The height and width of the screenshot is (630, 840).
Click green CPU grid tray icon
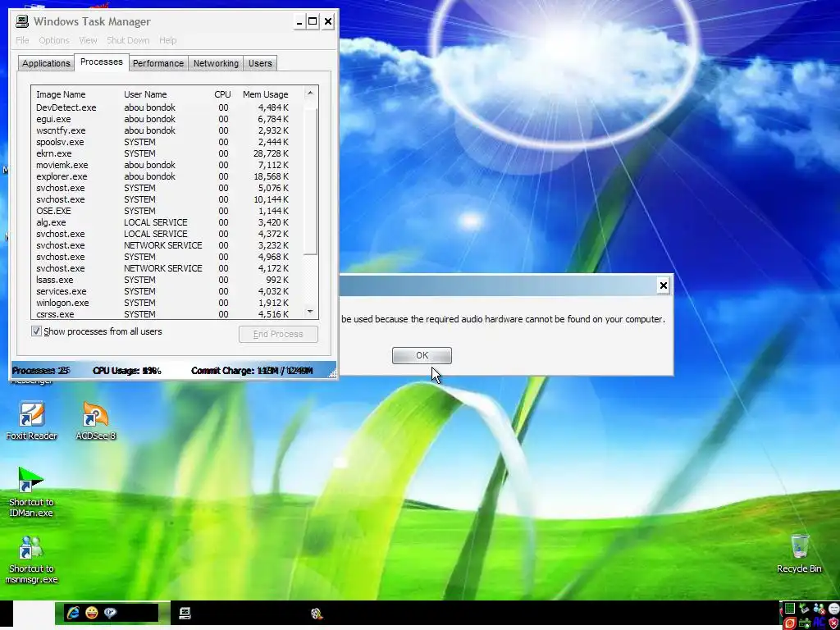pyautogui.click(x=790, y=608)
